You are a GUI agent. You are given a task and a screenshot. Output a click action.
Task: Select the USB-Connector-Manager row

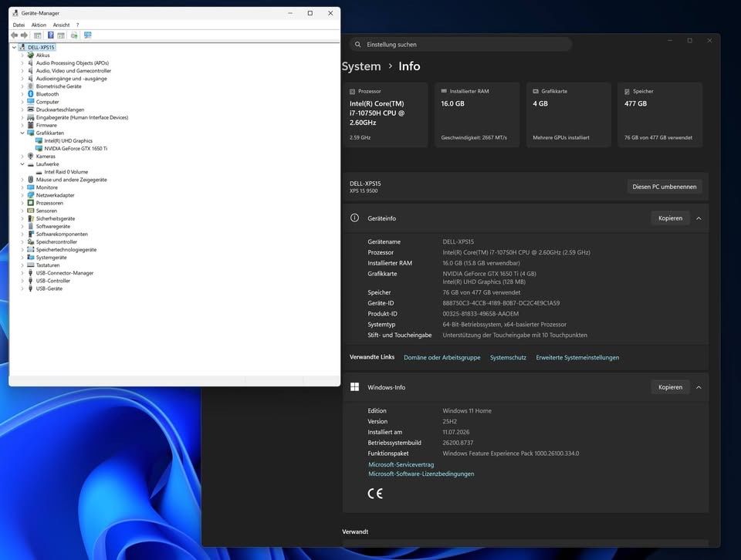click(x=65, y=273)
